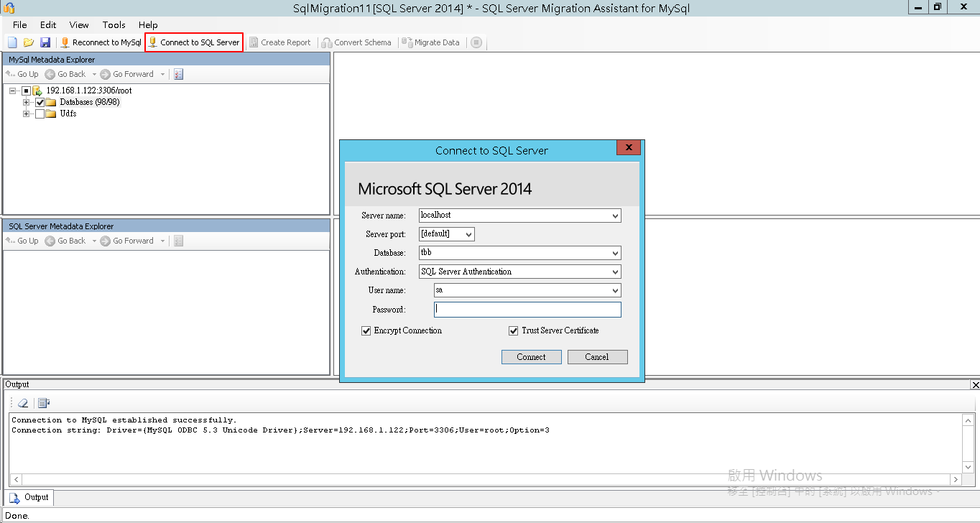The height and width of the screenshot is (523, 980).
Task: Click Go Forward in MySql Metadata Explorer
Action: [128, 74]
